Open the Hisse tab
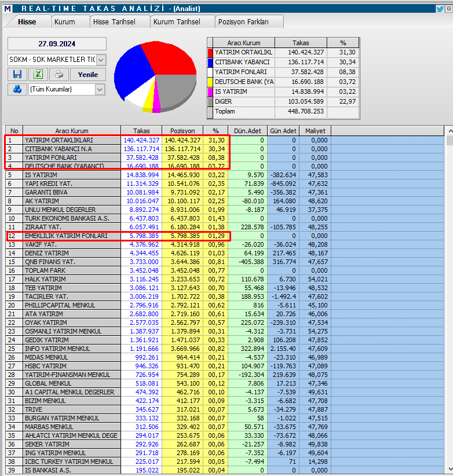Screen dimensions: 453x476 [27, 22]
